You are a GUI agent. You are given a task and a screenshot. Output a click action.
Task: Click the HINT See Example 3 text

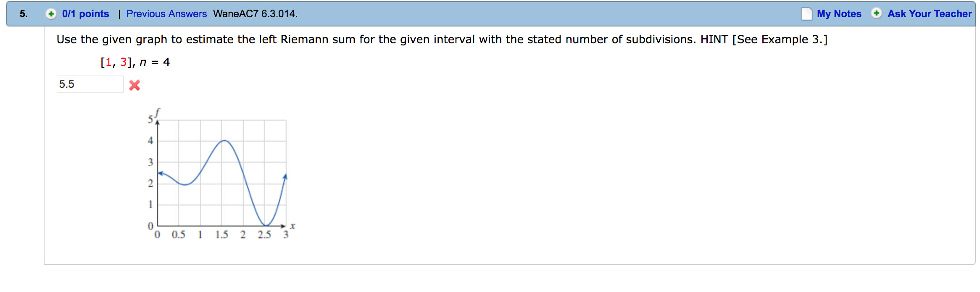[x=764, y=39]
